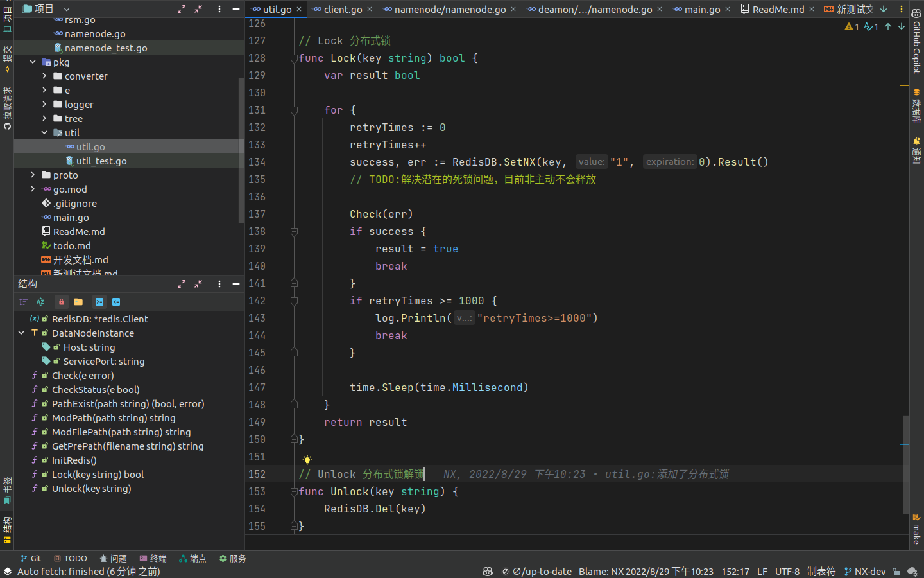Open the TODO tool window
924x578 pixels.
pyautogui.click(x=71, y=559)
